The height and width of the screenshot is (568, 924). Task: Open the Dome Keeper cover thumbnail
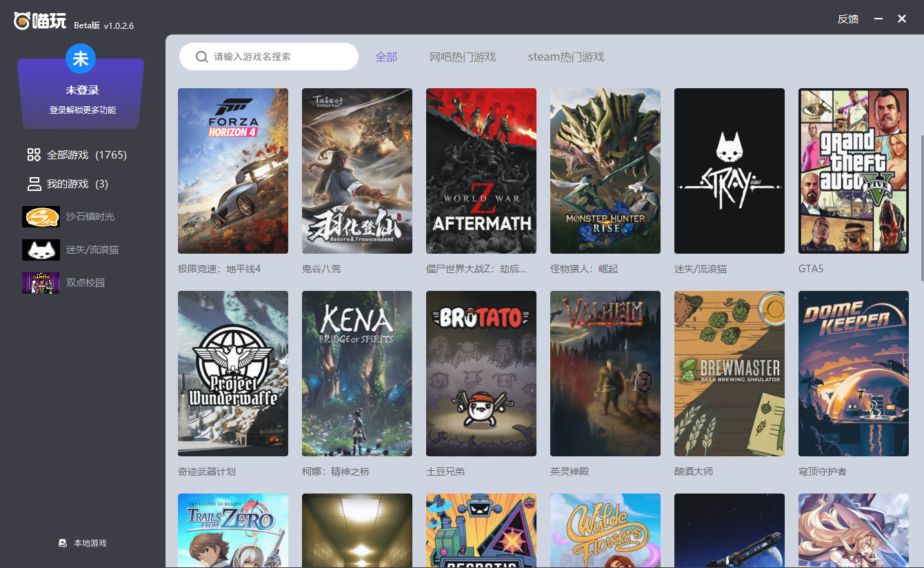point(853,374)
